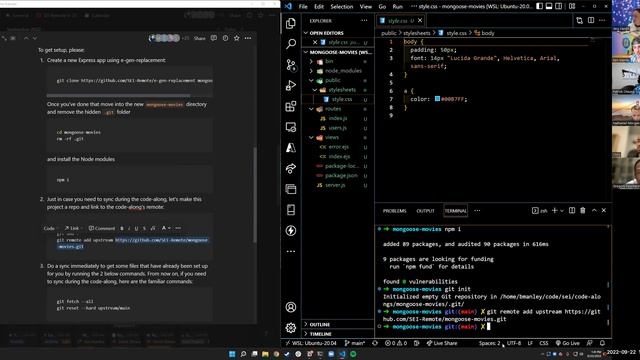Toggle panel layout button in title bar
Screen dimensions: 640x360
click(549, 7)
